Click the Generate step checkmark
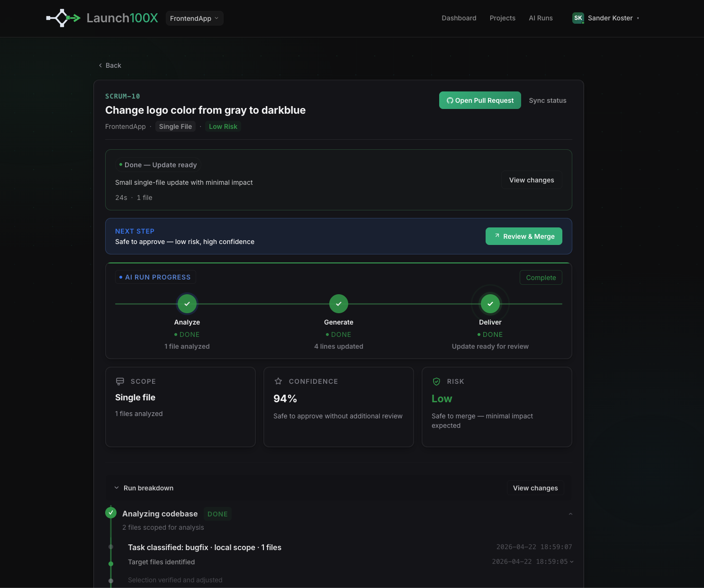This screenshot has width=704, height=588. coord(339,304)
